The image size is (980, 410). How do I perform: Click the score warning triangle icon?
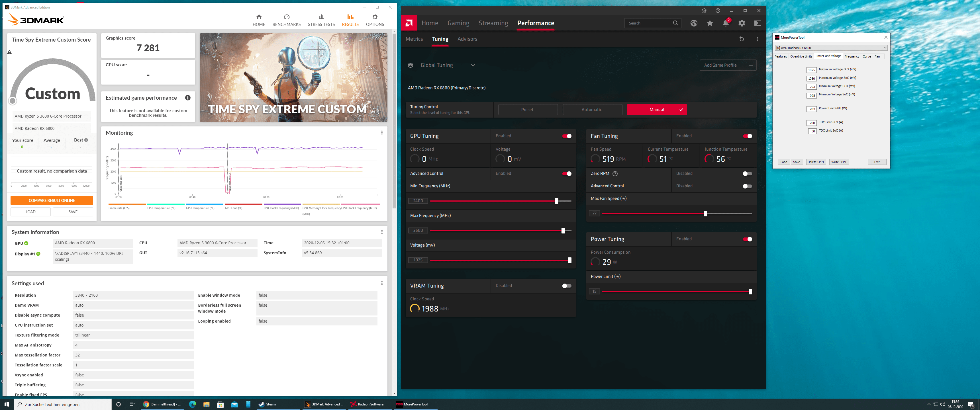click(9, 52)
